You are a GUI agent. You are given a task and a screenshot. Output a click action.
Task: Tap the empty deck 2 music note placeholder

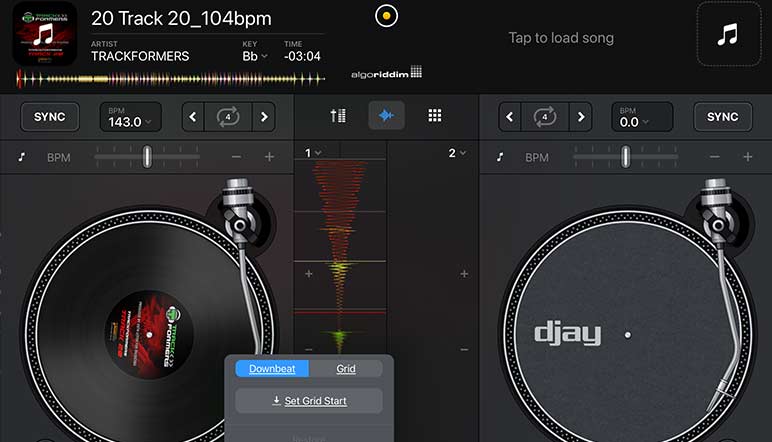729,34
